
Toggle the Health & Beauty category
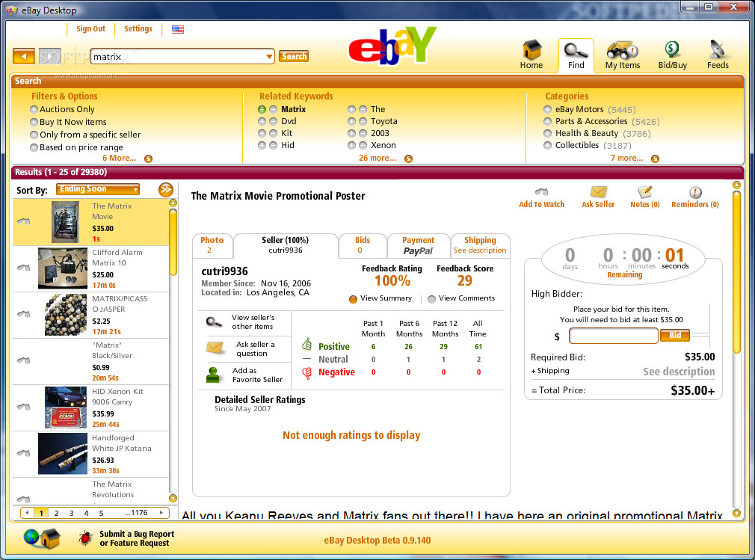pyautogui.click(x=547, y=133)
